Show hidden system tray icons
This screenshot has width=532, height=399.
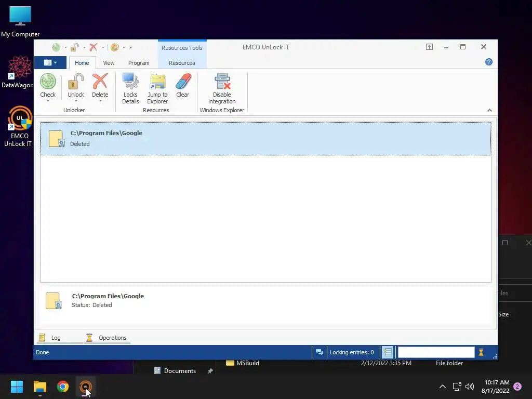[x=443, y=387]
